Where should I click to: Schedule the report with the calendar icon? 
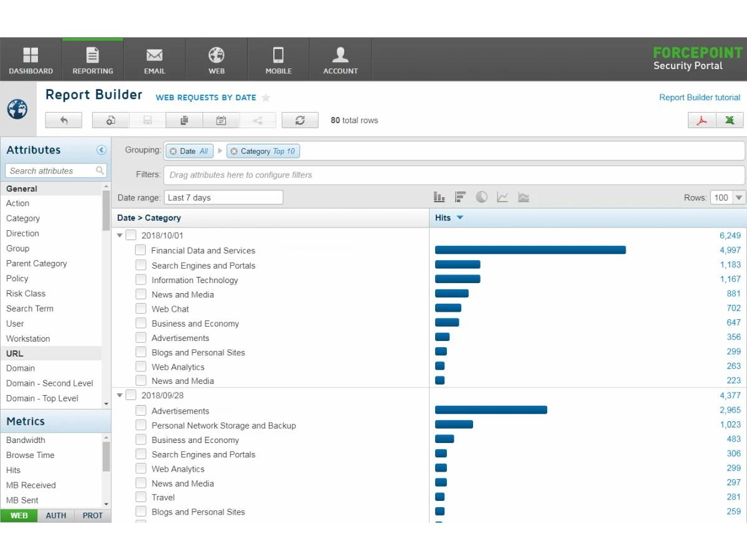tap(221, 120)
